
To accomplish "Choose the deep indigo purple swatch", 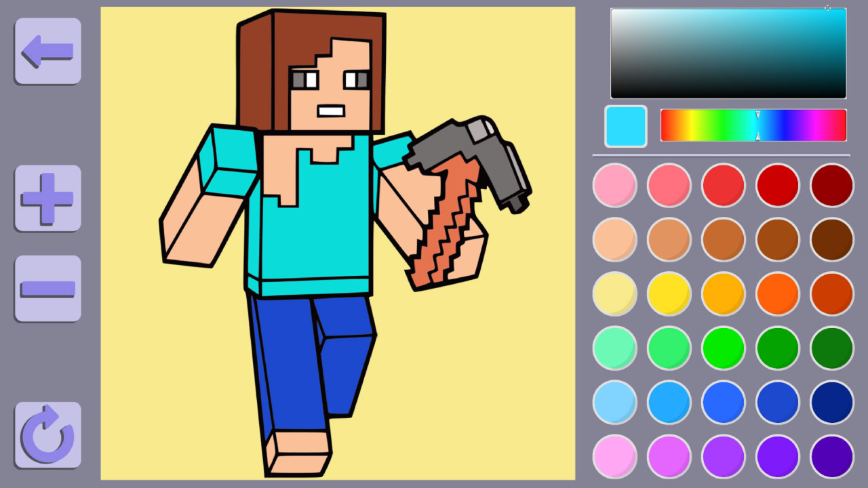I will pyautogui.click(x=831, y=456).
